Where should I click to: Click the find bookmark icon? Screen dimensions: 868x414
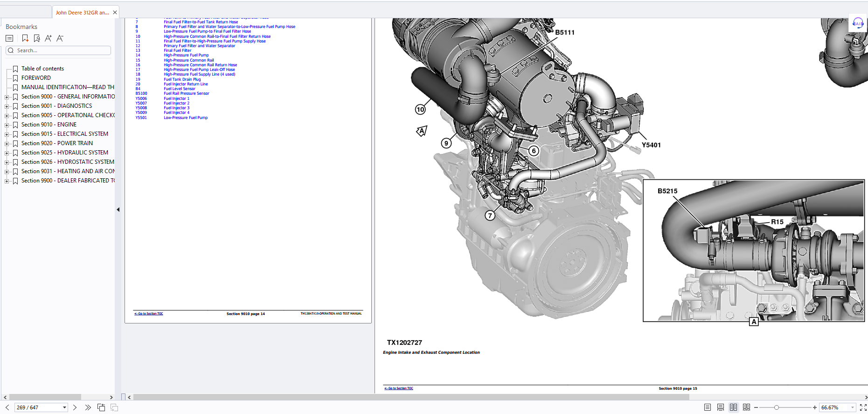pos(37,38)
